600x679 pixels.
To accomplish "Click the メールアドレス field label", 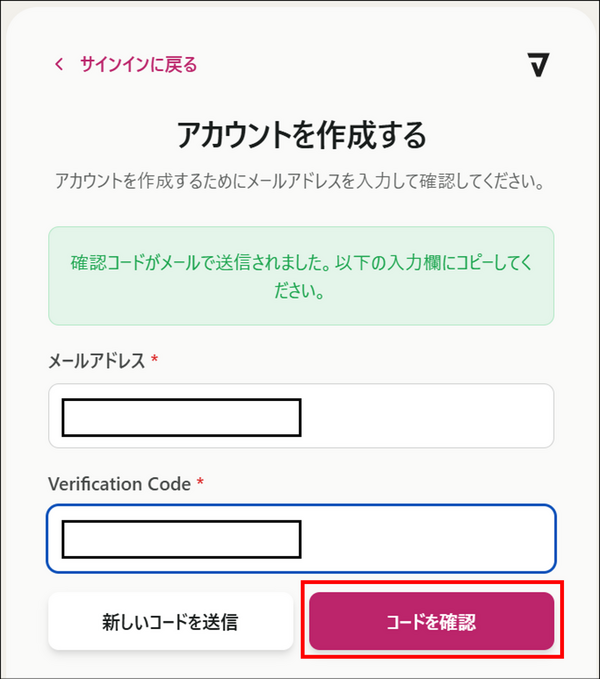I will tap(96, 361).
